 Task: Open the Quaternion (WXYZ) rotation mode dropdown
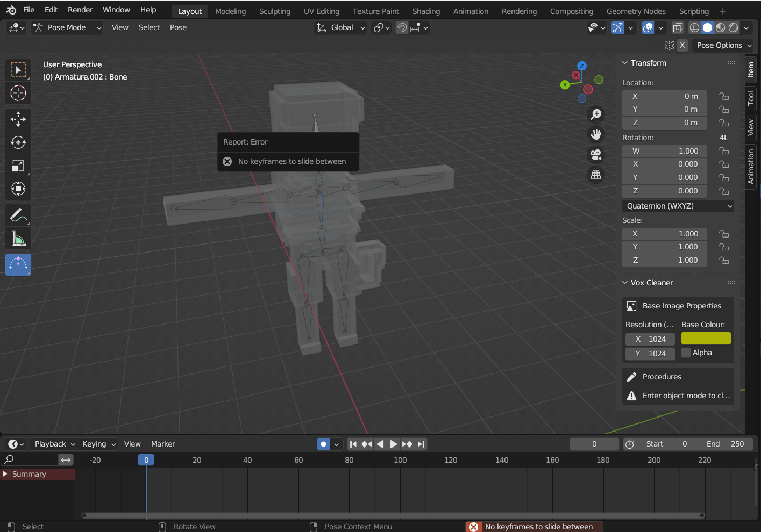coord(678,206)
